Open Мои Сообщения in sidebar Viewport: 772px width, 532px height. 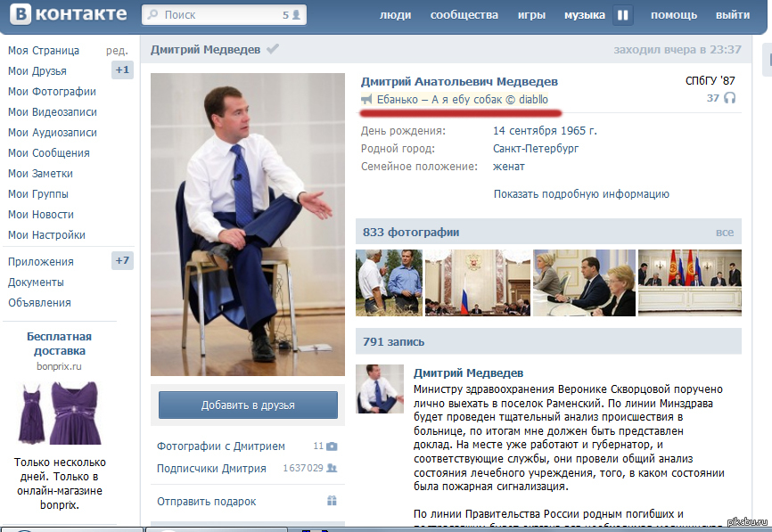[x=49, y=153]
